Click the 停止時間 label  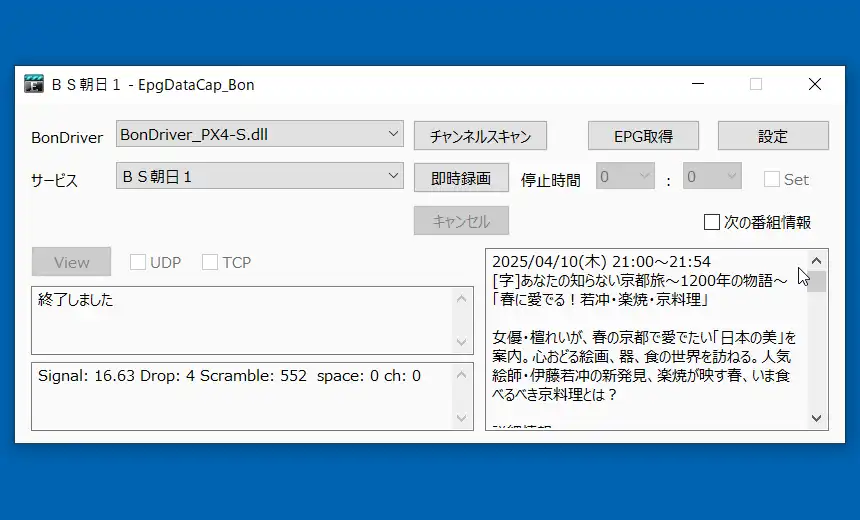[551, 180]
